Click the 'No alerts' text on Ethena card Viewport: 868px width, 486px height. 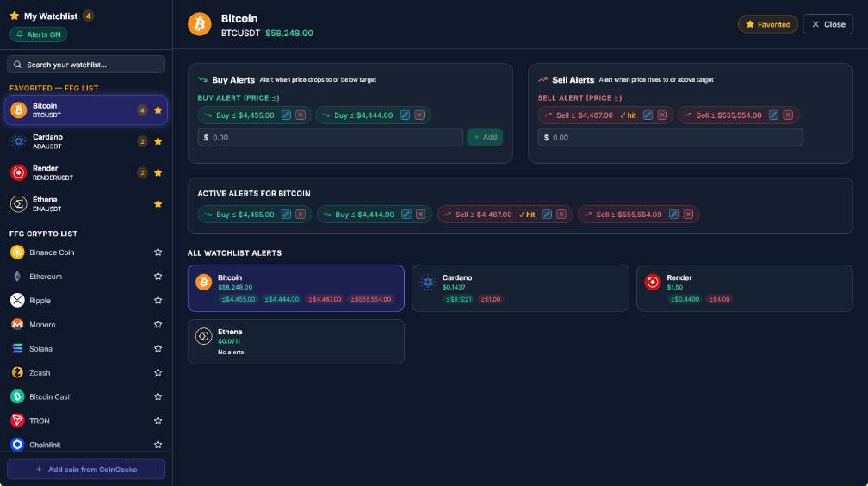[x=231, y=352]
